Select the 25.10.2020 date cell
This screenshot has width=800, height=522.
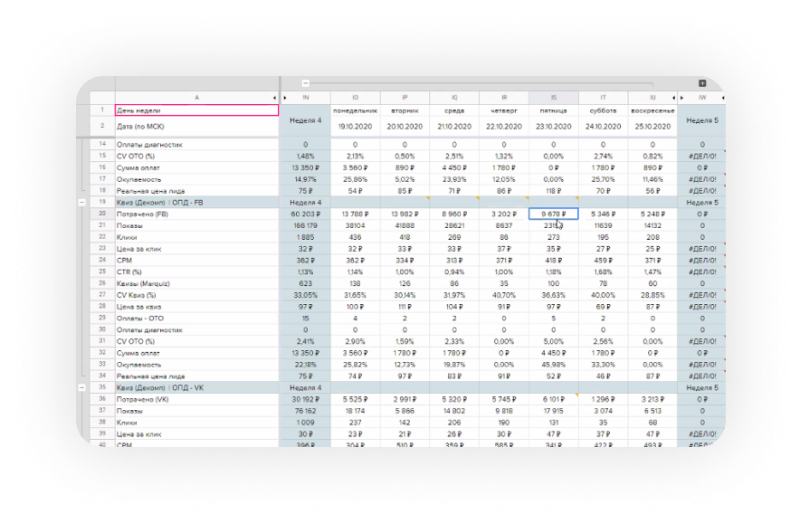tap(653, 127)
